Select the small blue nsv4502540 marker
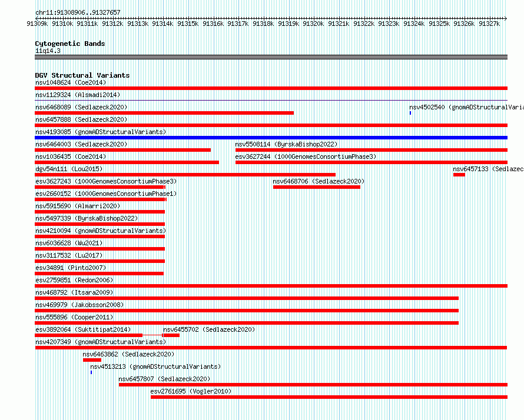The image size is (524, 420). pyautogui.click(x=410, y=113)
